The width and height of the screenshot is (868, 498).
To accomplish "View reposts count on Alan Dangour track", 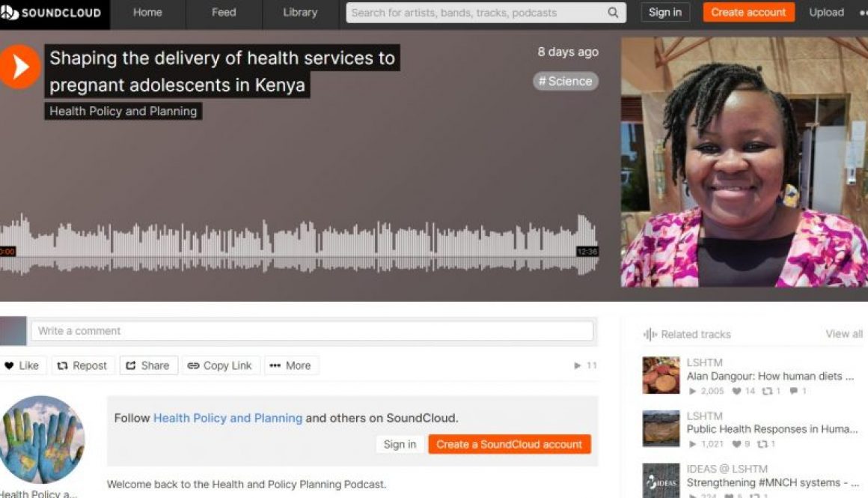I will pos(771,391).
